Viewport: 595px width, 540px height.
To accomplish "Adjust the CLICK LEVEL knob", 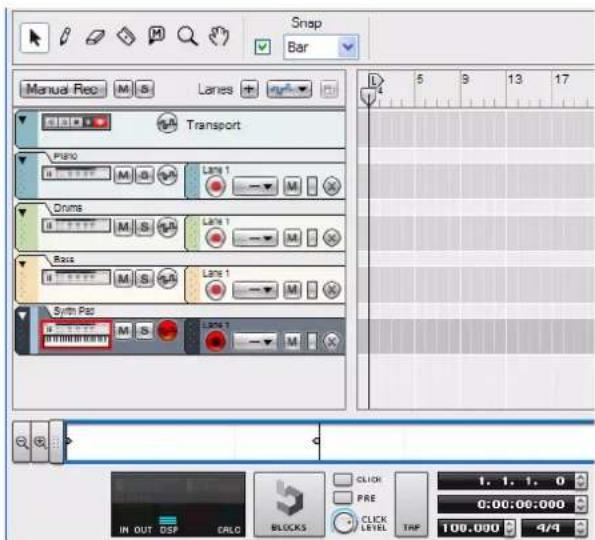I will pyautogui.click(x=344, y=522).
